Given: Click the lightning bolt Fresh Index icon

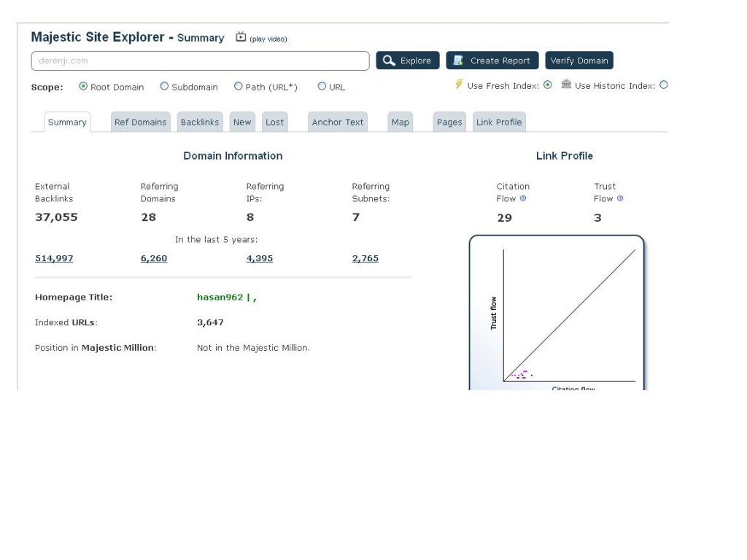Looking at the screenshot, I should 459,85.
